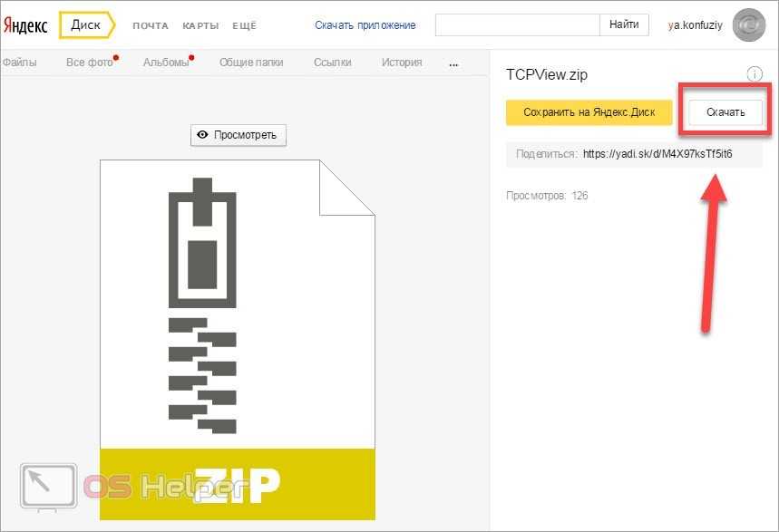The height and width of the screenshot is (532, 779).
Task: Click the ZIP file preview thumbnail
Action: (x=238, y=340)
